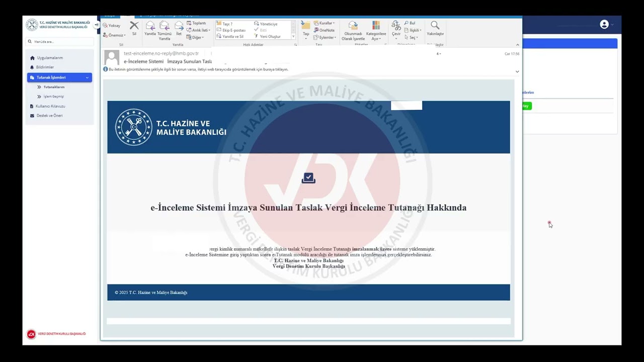This screenshot has height=362, width=644.
Task: Select Tutanaklarım submenu item
Action: [x=54, y=87]
